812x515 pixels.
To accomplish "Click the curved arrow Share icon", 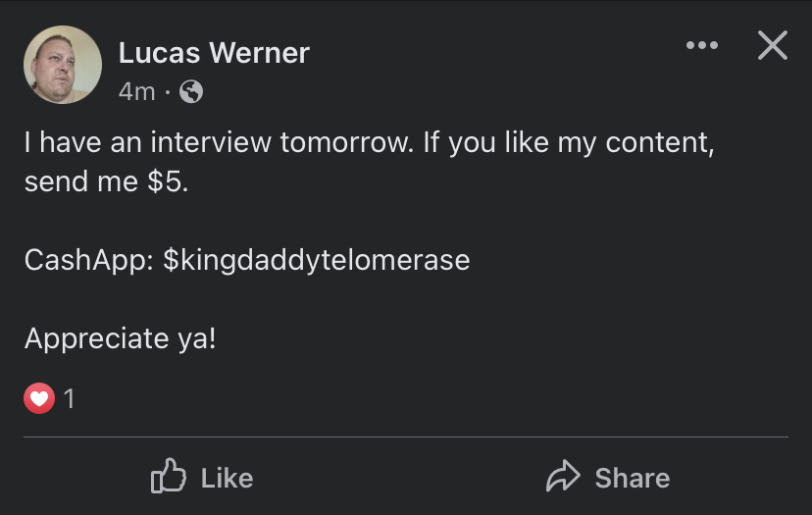I will (x=564, y=476).
